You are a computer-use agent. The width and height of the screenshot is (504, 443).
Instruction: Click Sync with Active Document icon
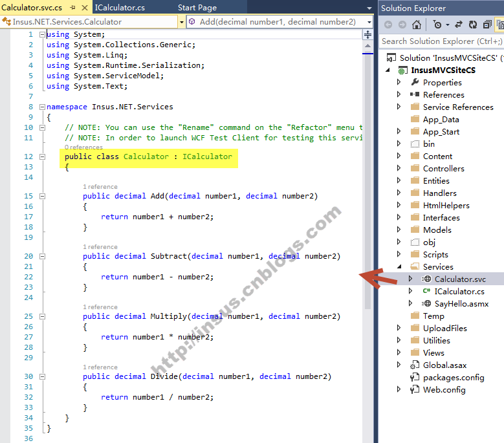[x=459, y=25]
